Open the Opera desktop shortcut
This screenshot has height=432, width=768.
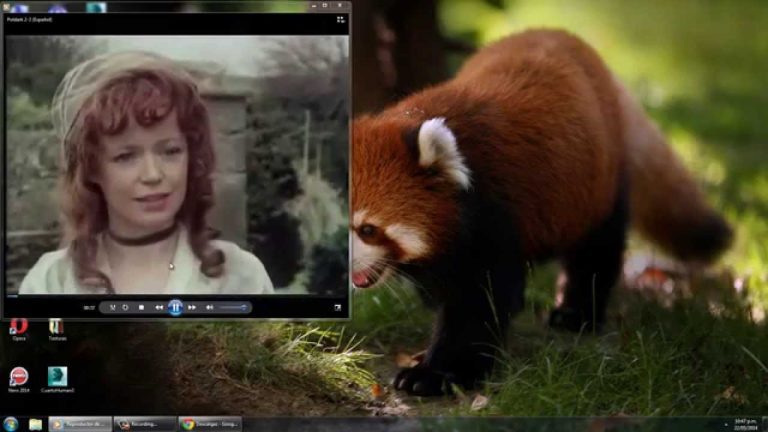(x=18, y=327)
